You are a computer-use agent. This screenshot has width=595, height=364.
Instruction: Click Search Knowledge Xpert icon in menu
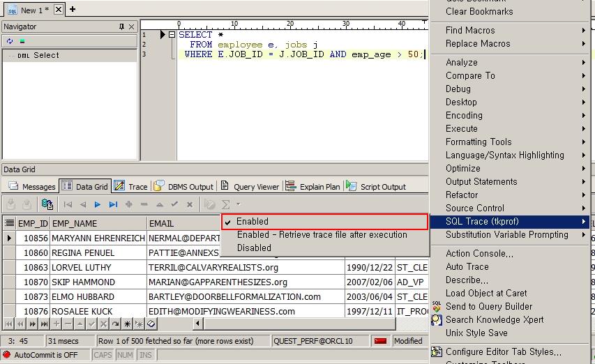tap(437, 319)
